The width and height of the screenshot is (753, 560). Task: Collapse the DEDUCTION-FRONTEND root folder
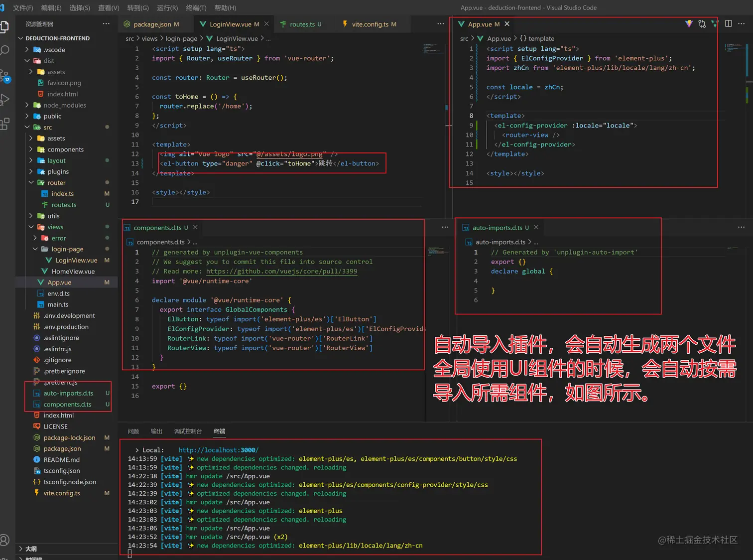point(20,38)
